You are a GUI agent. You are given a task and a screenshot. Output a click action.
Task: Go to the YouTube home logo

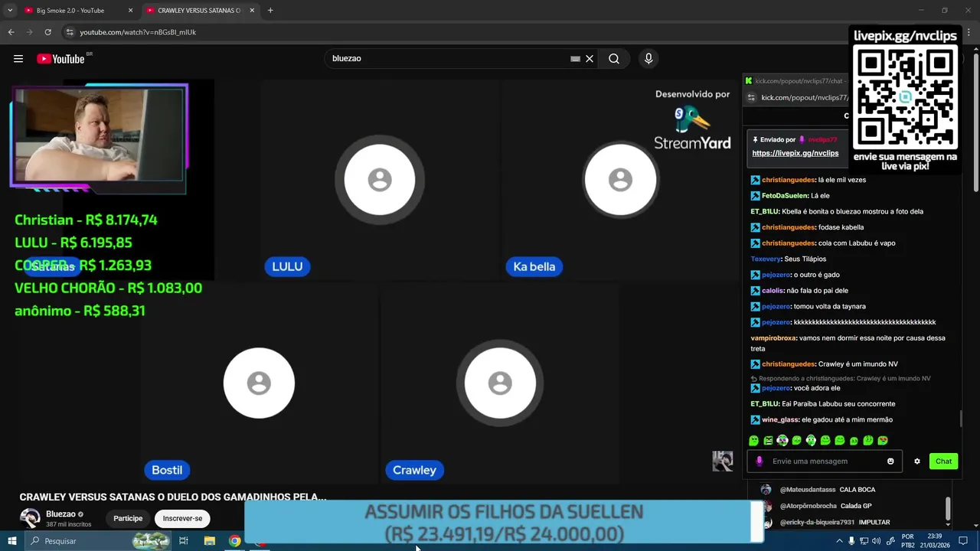(61, 59)
